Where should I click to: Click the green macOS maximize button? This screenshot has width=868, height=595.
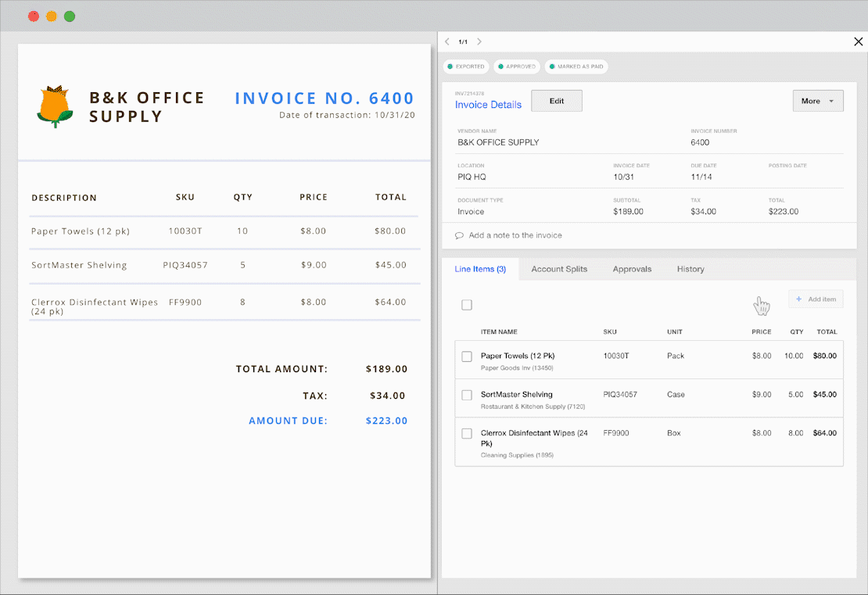[x=70, y=16]
